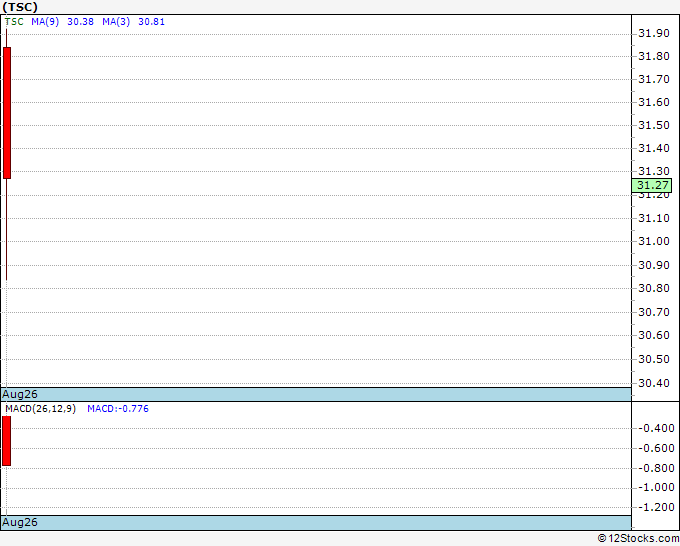This screenshot has width=680, height=546.
Task: Click the 31.80 price axis label
Action: point(654,56)
